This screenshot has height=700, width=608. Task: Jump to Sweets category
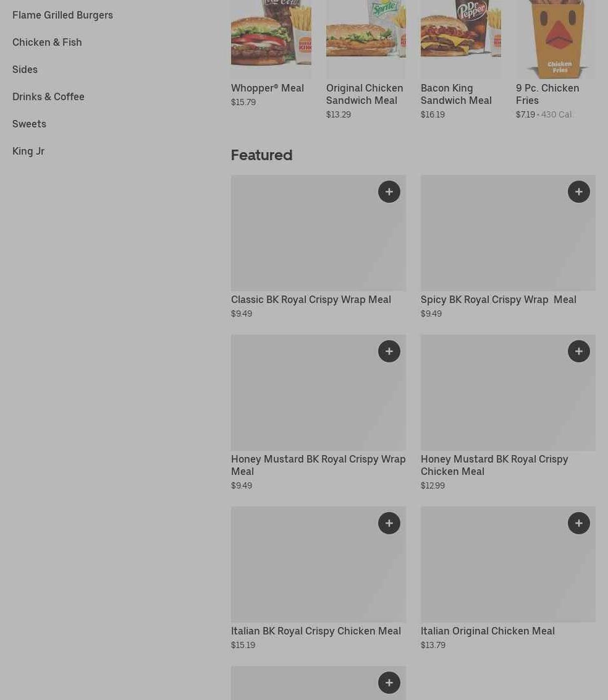click(29, 124)
